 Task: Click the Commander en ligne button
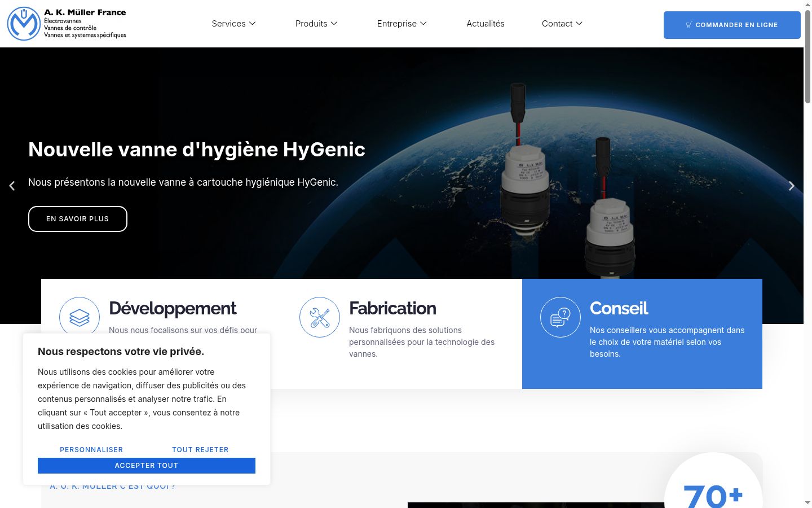pos(732,25)
